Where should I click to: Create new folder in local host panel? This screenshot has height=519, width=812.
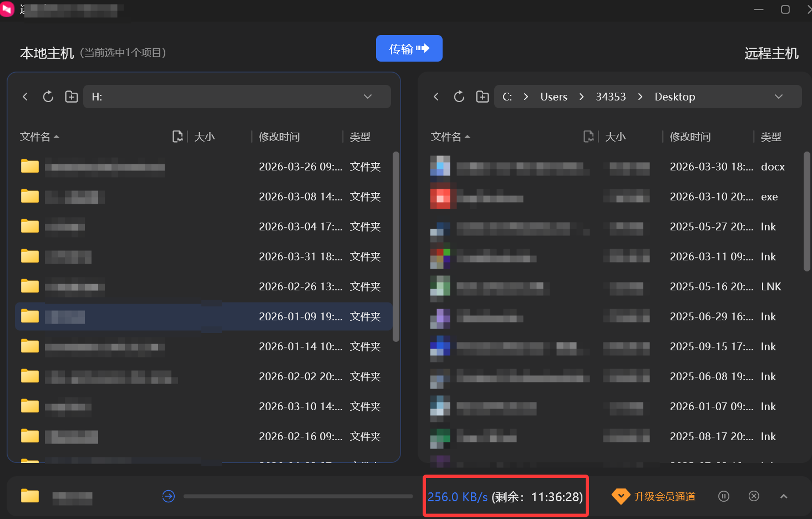(x=72, y=97)
